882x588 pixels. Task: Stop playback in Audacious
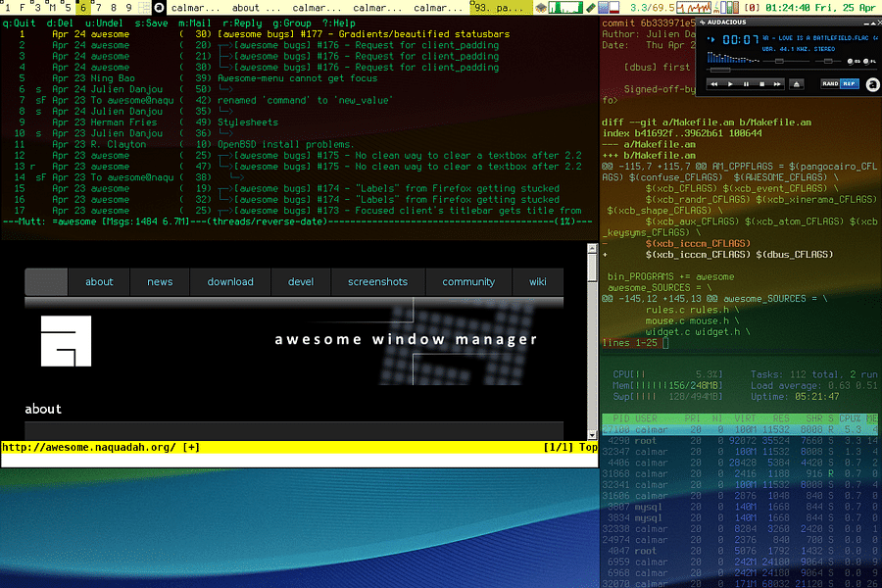click(x=761, y=82)
